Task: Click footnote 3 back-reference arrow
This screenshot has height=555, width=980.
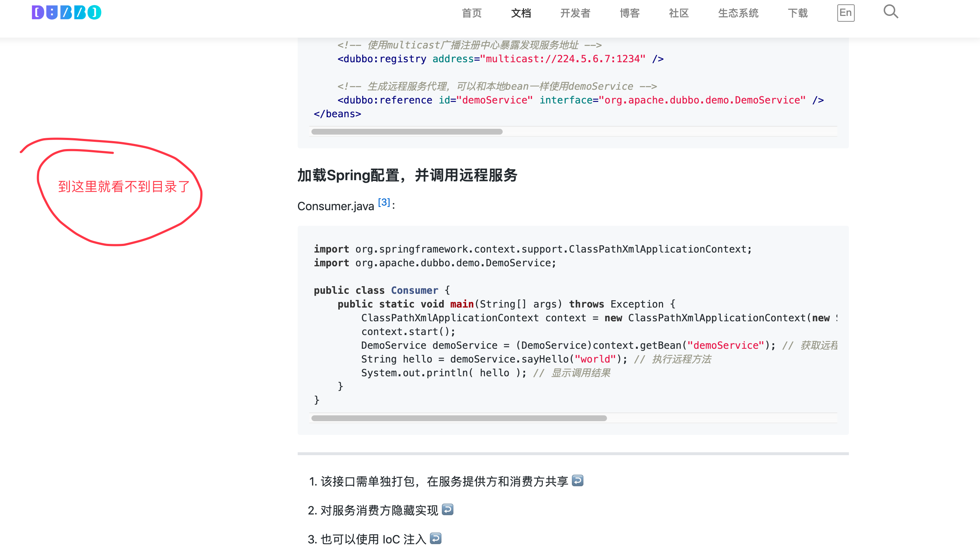Action: (435, 539)
